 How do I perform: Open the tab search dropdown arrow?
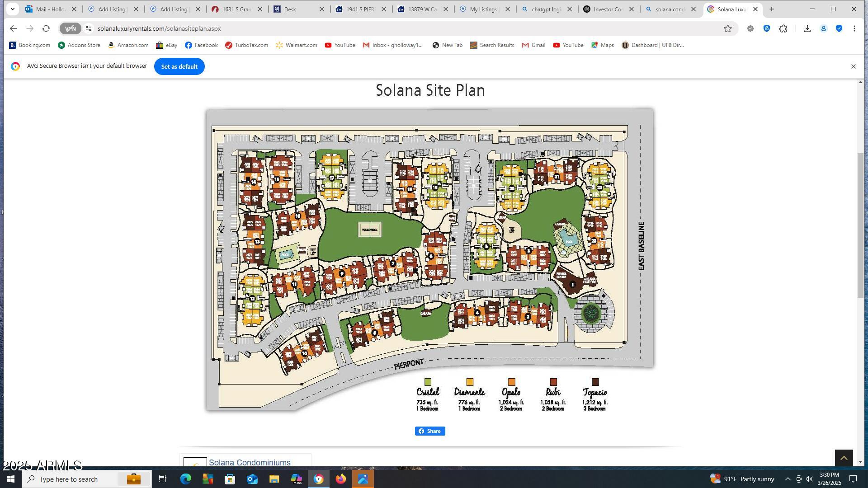12,9
